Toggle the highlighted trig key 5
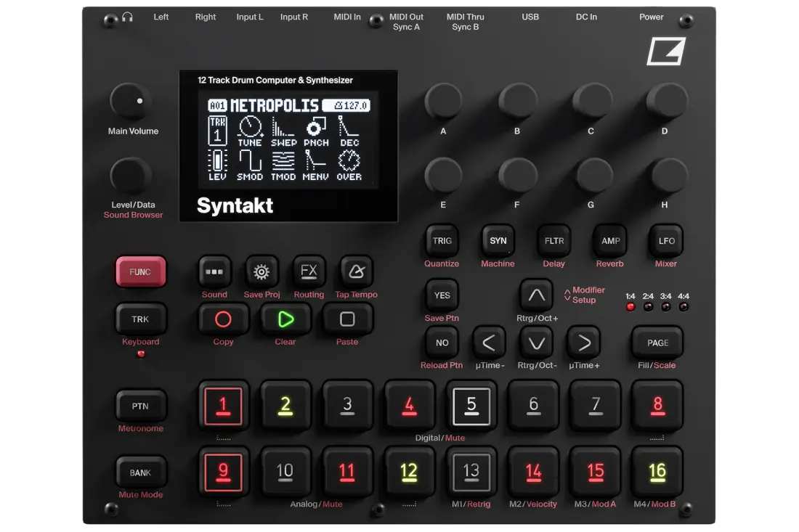 pos(471,406)
